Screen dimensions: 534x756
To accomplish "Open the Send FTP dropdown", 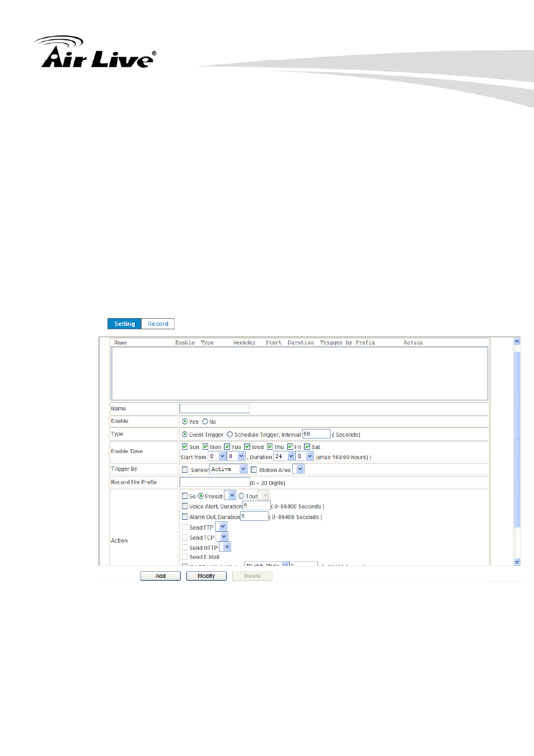I will (x=221, y=527).
